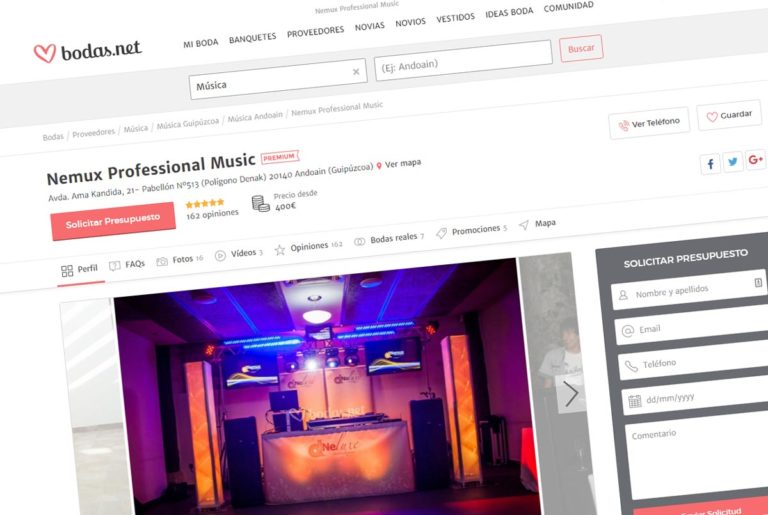768x515 pixels.
Task: Click Música Guipúzcoa breadcrumb link
Action: click(188, 123)
